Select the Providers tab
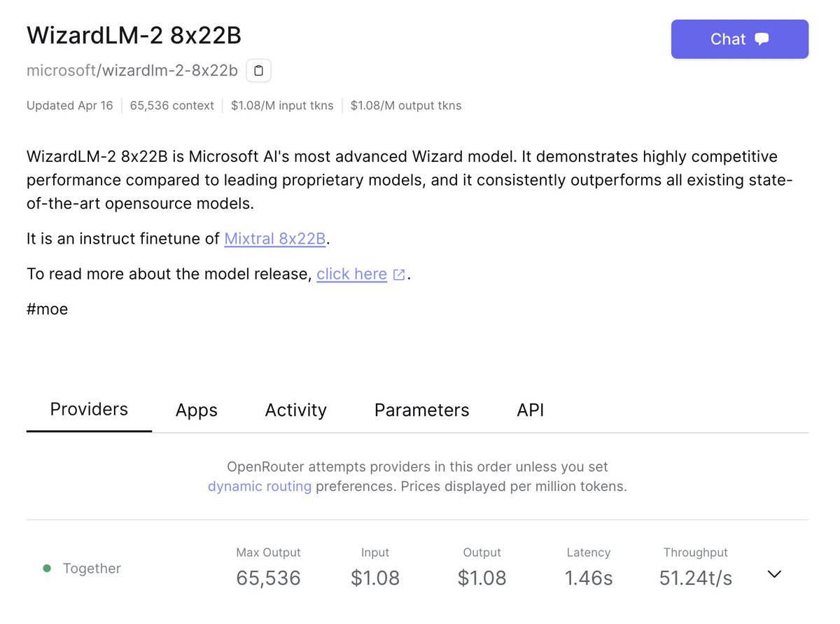Viewport: 840px width, 624px height. tap(89, 410)
